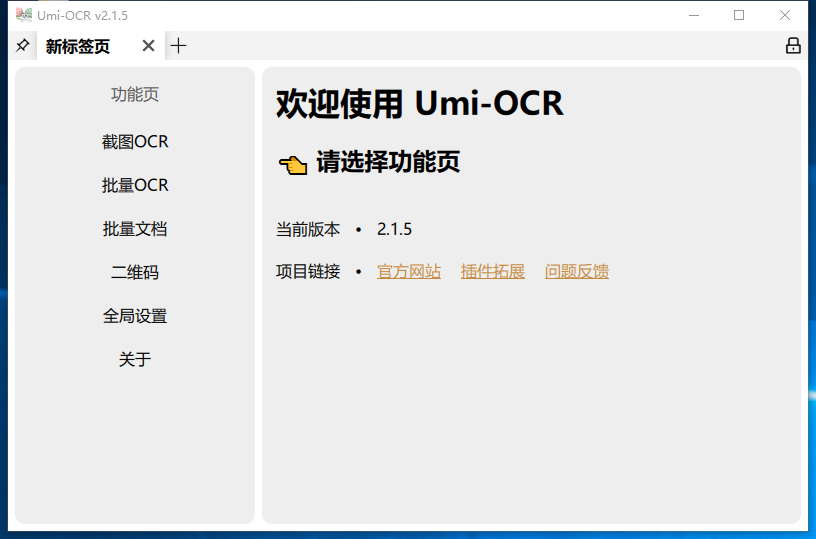
Task: Choose 批量文档 from the function list
Action: 135,229
